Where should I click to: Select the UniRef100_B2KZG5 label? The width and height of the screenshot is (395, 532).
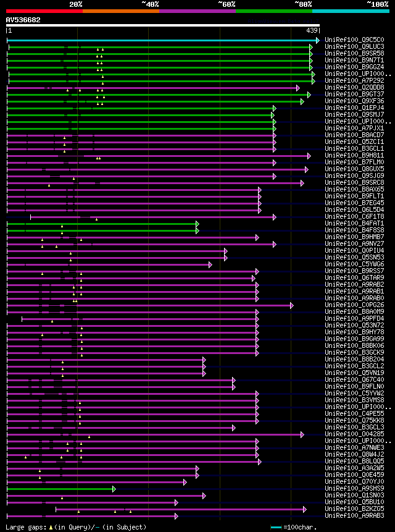pyautogui.click(x=354, y=509)
